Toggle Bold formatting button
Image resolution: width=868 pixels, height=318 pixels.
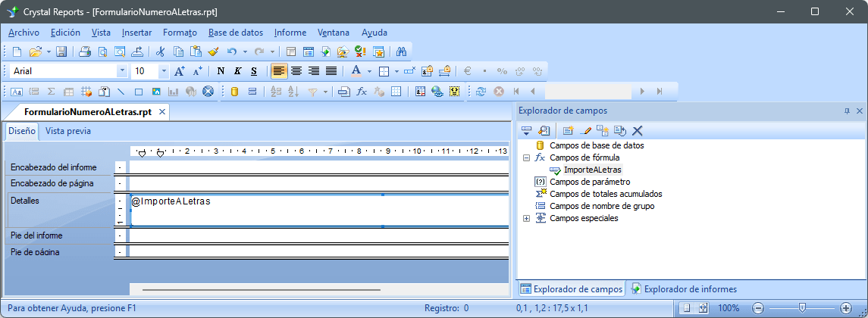click(221, 71)
